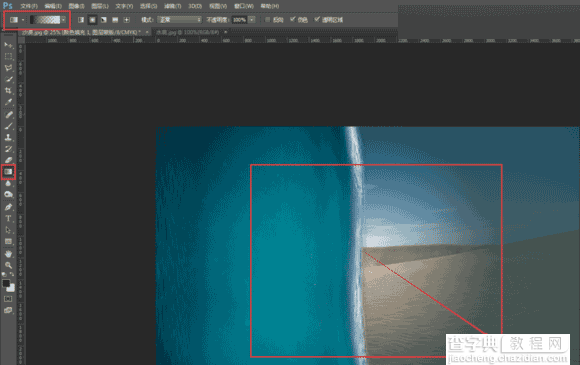Select the Gradient tool in the toolbox
580x365 pixels.
point(8,172)
